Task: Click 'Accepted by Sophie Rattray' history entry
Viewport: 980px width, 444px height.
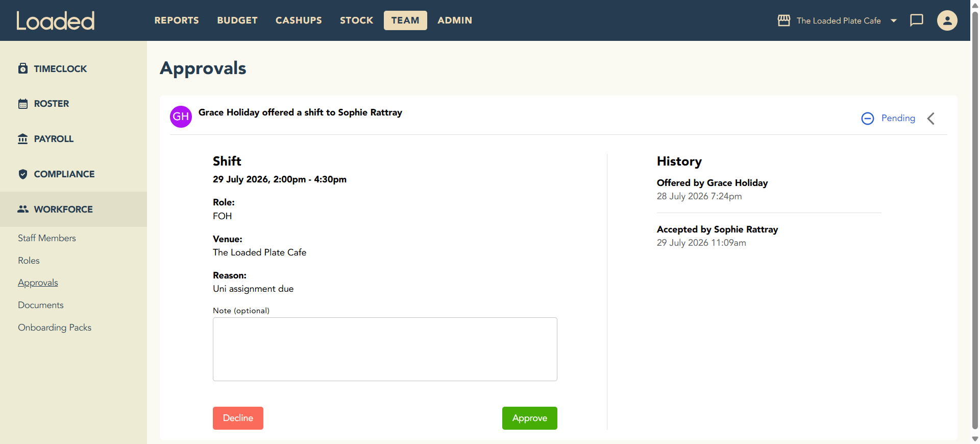Action: click(x=717, y=229)
